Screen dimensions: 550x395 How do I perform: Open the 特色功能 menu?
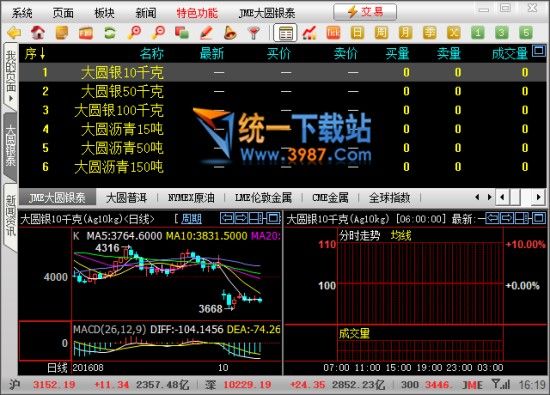point(197,13)
